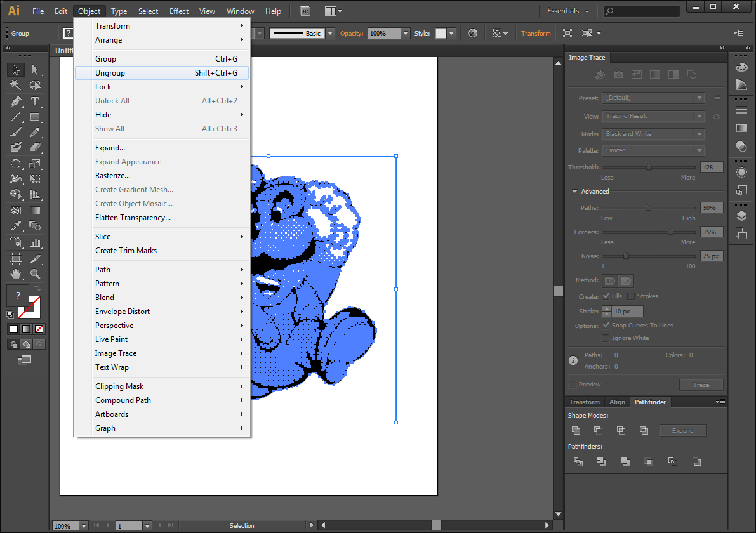
Task: Select the Overlapping method button
Action: 626,280
